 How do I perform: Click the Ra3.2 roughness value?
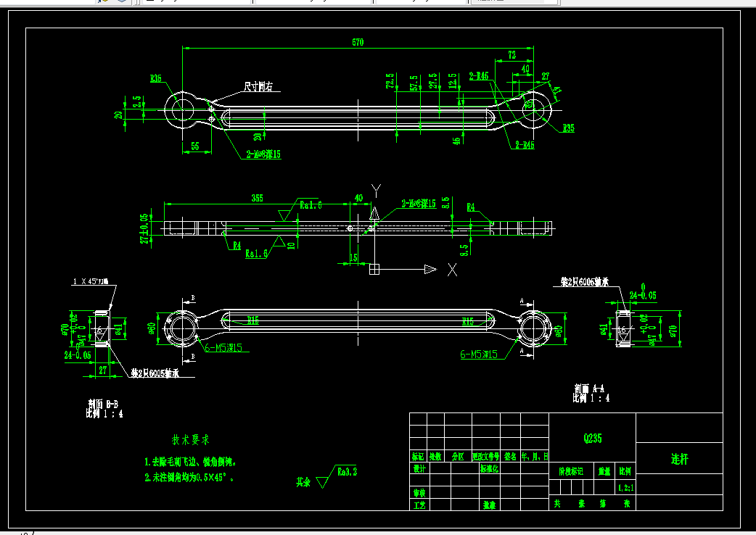point(347,471)
